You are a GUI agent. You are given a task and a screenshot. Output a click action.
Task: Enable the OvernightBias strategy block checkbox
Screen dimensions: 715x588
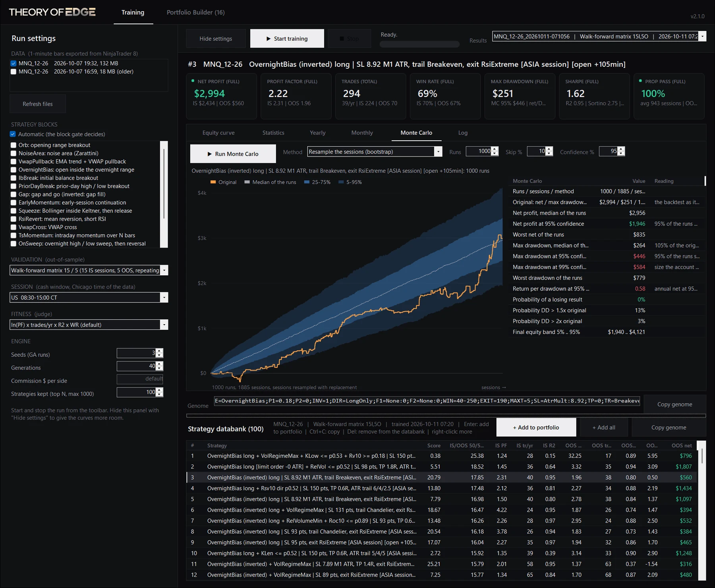tap(14, 170)
